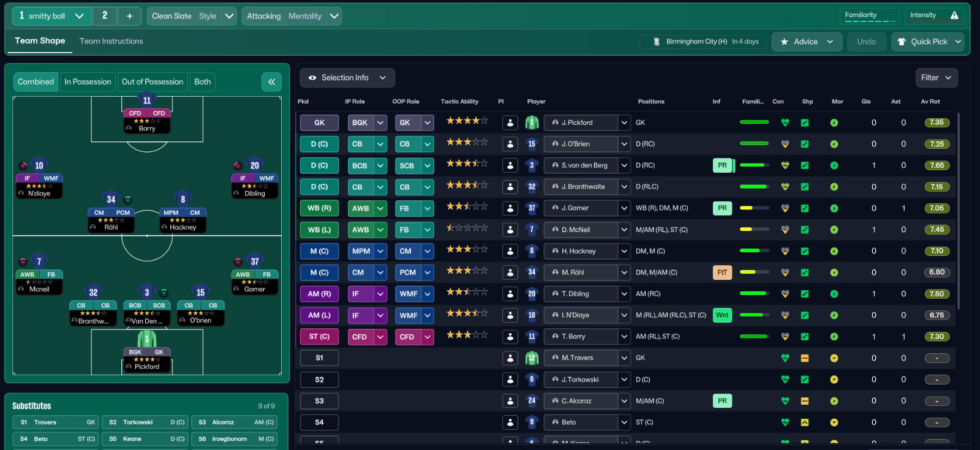Viewport: 980px width, 450px height.
Task: Click J. Tarkowski's sharpness checkmark
Action: [x=805, y=380]
